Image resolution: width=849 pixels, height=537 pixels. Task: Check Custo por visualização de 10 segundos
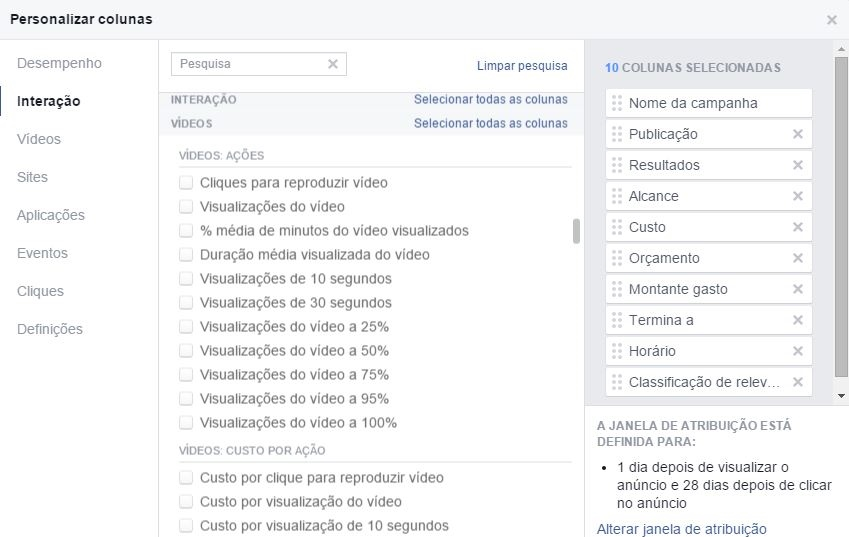(186, 525)
